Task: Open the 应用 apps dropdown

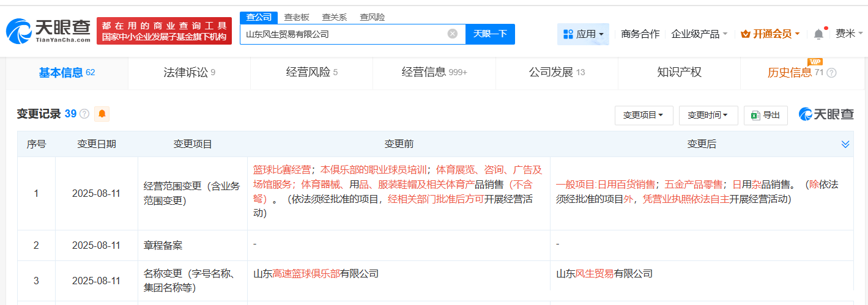Action: click(x=583, y=34)
